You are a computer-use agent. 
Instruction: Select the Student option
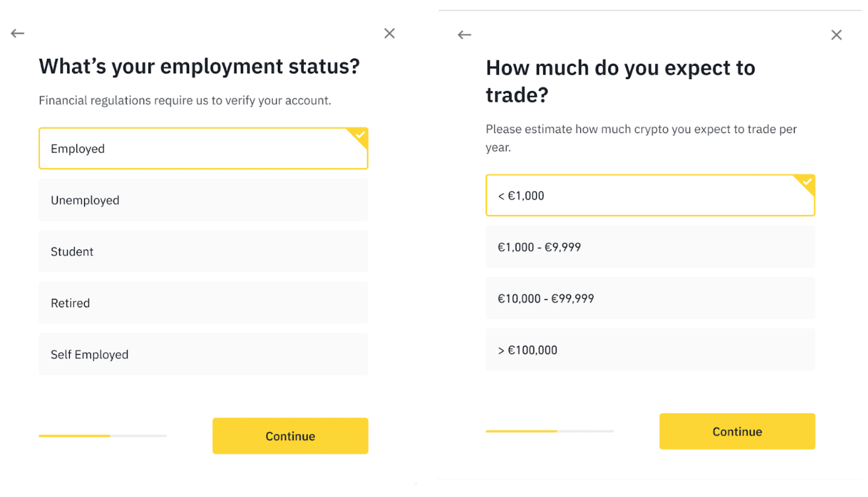[203, 251]
